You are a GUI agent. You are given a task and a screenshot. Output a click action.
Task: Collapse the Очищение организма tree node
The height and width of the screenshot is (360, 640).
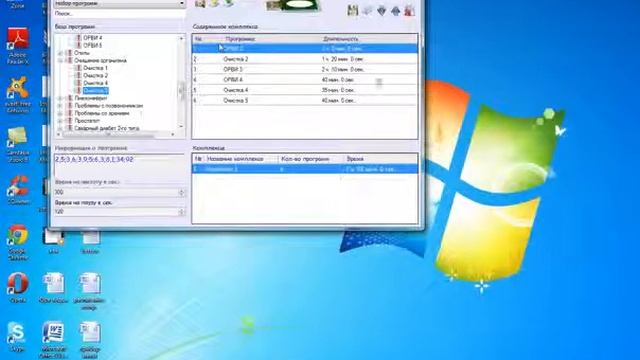pos(60,60)
